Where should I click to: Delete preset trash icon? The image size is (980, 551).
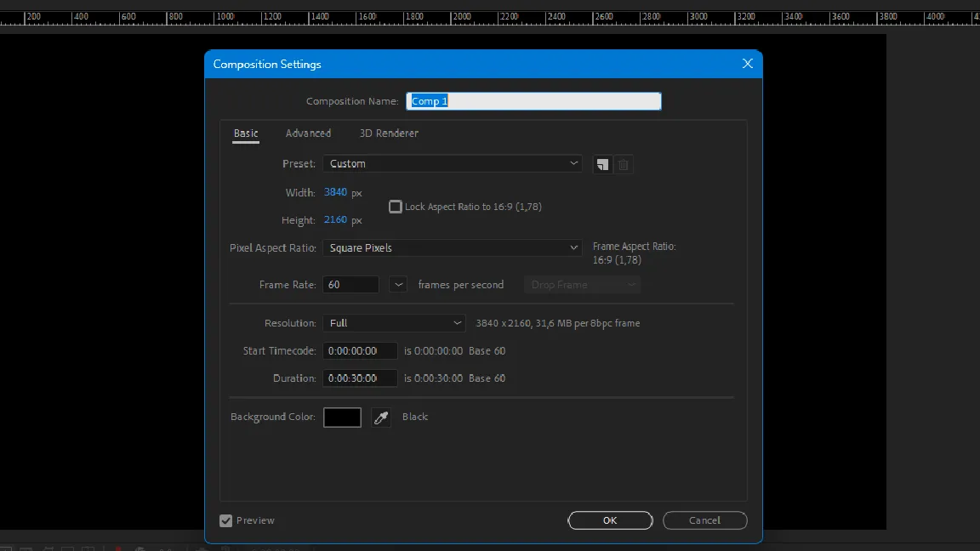point(623,164)
